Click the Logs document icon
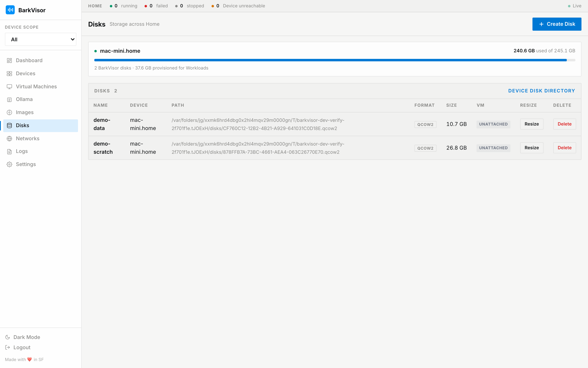Screen dimensions: 588x368 click(x=9, y=151)
